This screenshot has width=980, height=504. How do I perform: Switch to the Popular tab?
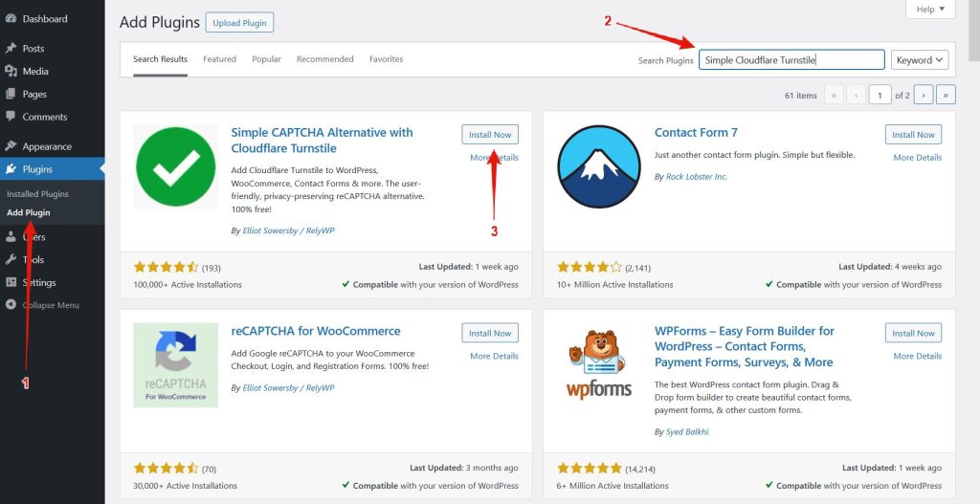click(x=266, y=59)
